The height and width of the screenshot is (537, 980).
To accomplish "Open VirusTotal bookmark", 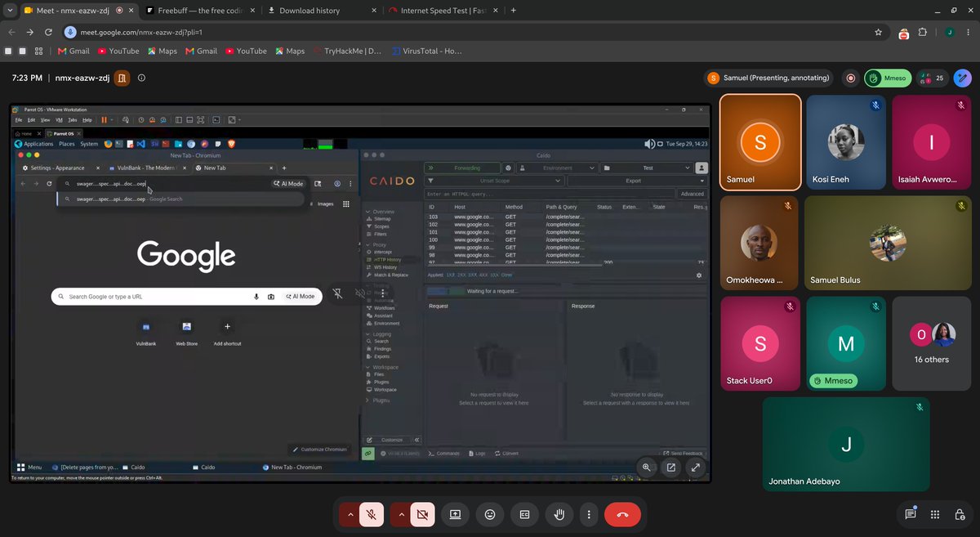I will 426,51.
